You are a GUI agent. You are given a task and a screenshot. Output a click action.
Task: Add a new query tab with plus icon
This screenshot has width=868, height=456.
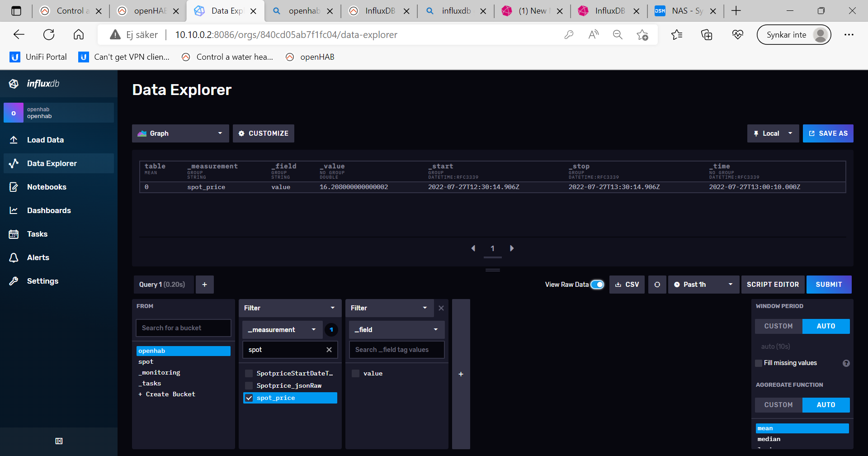click(x=204, y=285)
